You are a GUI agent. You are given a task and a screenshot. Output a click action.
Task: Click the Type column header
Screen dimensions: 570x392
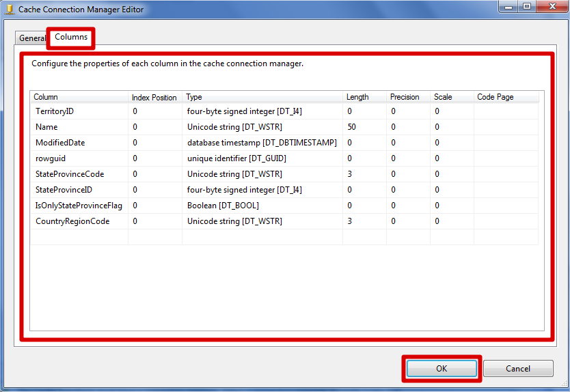pyautogui.click(x=194, y=97)
